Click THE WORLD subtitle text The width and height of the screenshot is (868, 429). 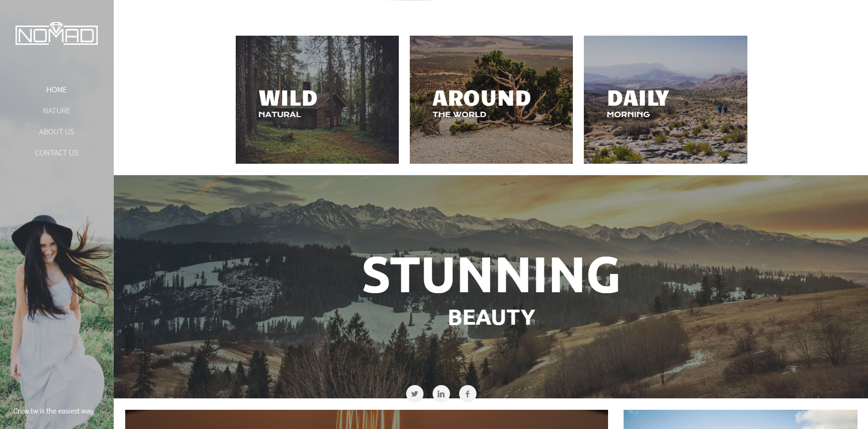[x=460, y=114]
